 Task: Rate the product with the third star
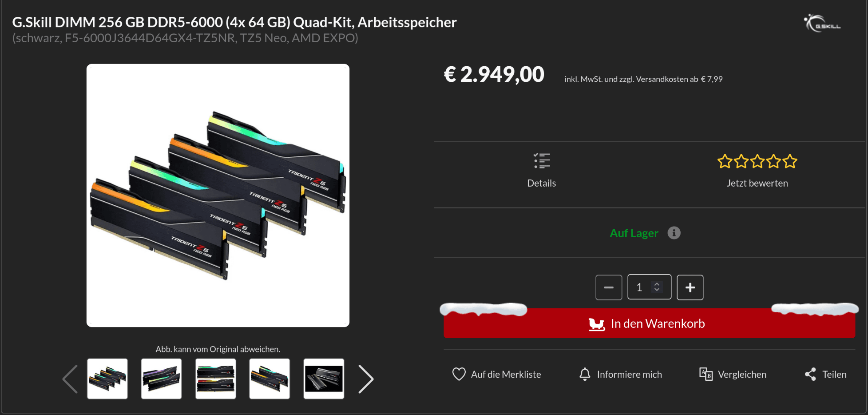click(x=757, y=161)
